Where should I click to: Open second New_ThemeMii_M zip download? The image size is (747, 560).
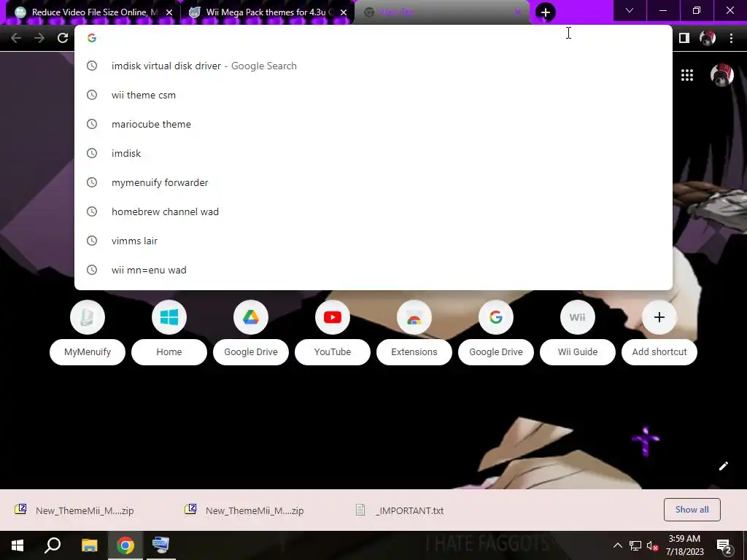pos(244,510)
